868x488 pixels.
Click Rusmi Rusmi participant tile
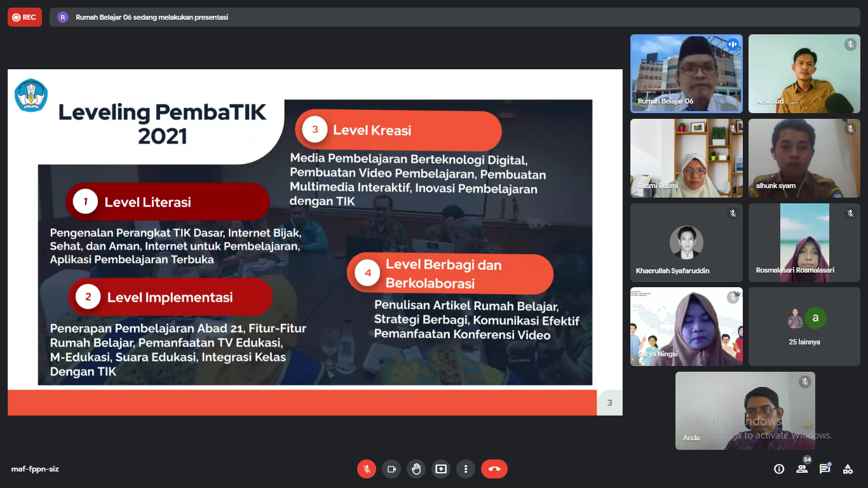pyautogui.click(x=686, y=158)
